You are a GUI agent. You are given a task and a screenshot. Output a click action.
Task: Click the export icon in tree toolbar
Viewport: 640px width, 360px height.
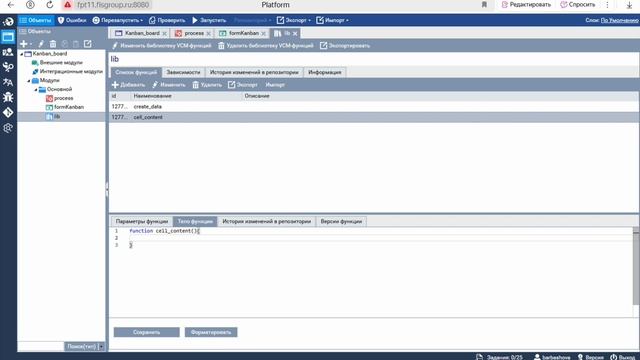[88, 44]
